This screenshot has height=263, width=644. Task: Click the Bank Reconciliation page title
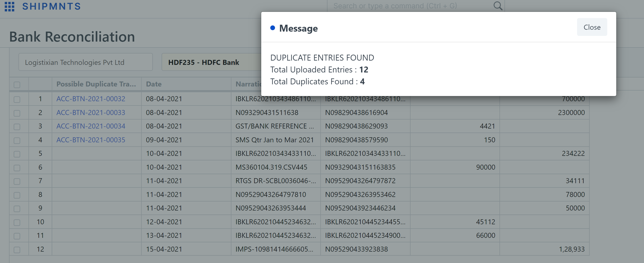72,37
